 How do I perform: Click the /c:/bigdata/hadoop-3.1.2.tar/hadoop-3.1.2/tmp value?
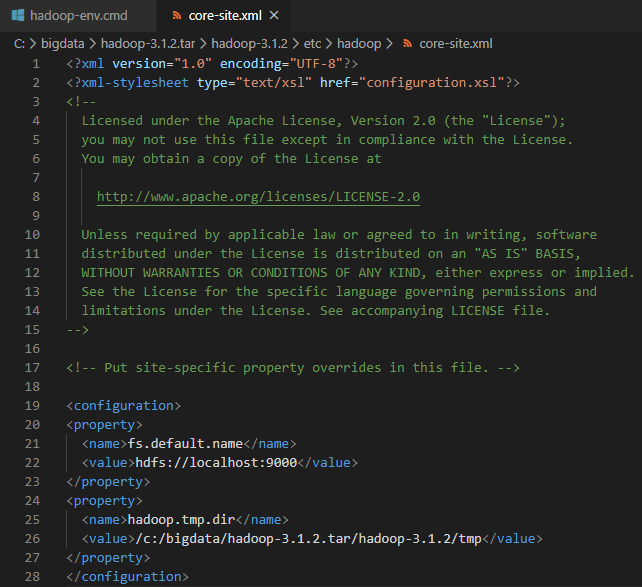point(309,539)
